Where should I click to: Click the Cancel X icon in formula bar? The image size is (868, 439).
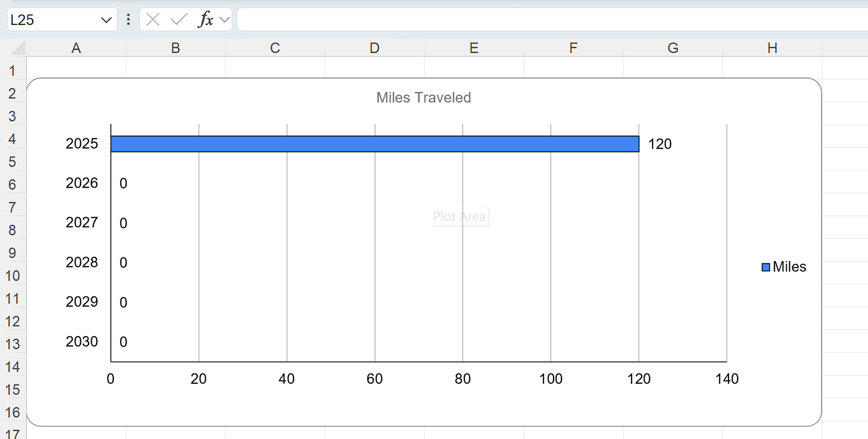click(x=153, y=19)
